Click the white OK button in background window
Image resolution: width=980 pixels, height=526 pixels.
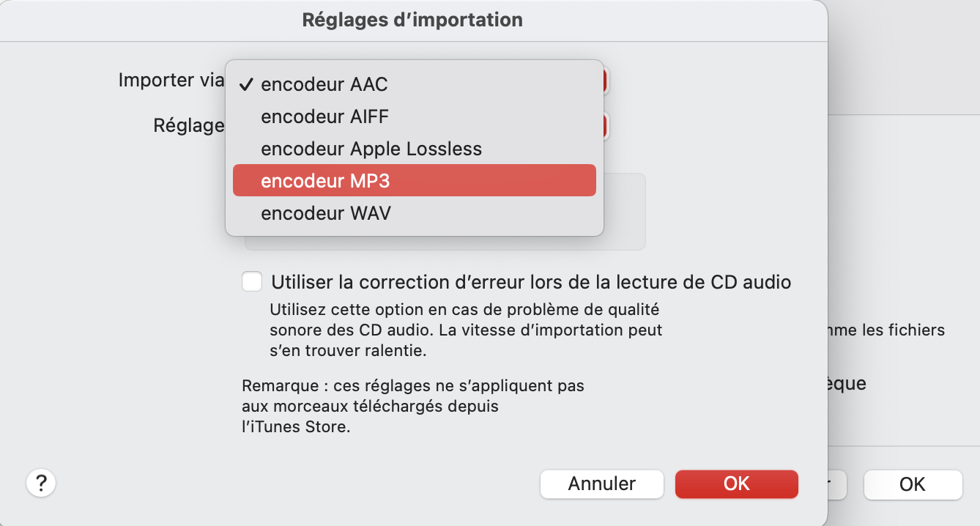[912, 484]
